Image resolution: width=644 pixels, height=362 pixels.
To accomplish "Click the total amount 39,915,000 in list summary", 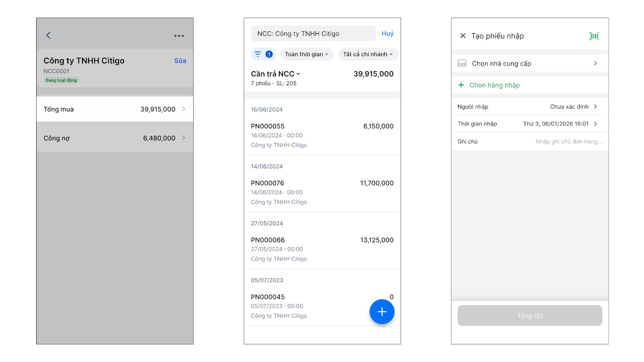I will coord(374,74).
